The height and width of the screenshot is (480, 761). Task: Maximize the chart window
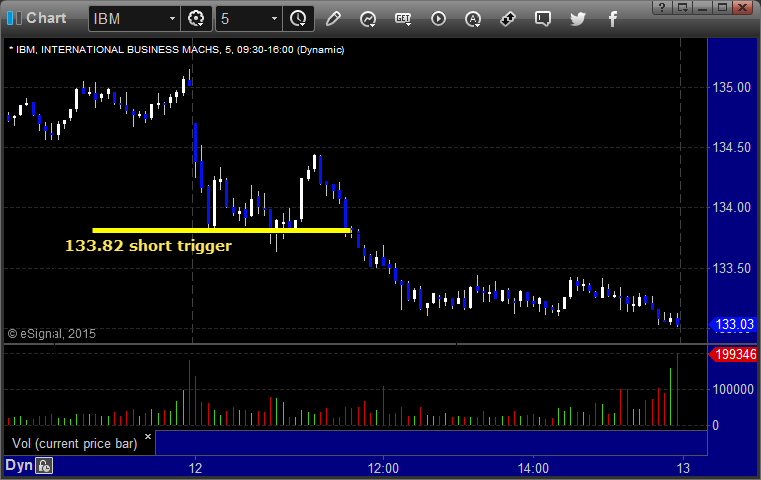pos(723,7)
